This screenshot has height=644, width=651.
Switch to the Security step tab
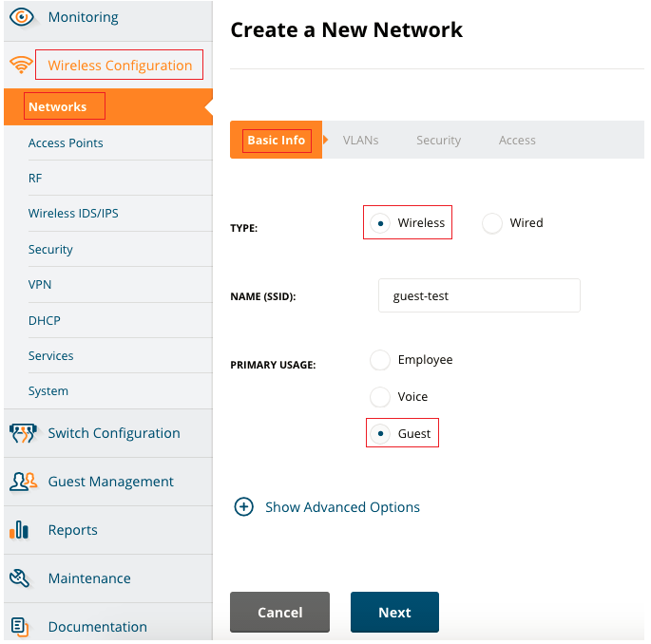438,141
